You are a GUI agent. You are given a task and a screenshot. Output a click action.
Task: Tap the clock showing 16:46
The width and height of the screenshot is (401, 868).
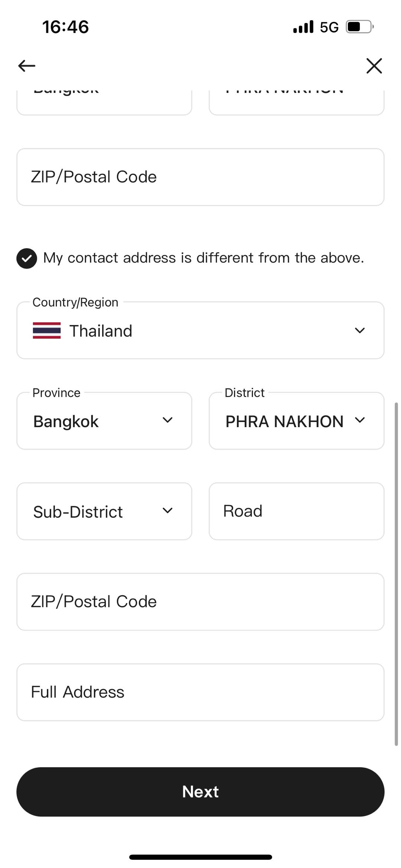[x=65, y=27]
